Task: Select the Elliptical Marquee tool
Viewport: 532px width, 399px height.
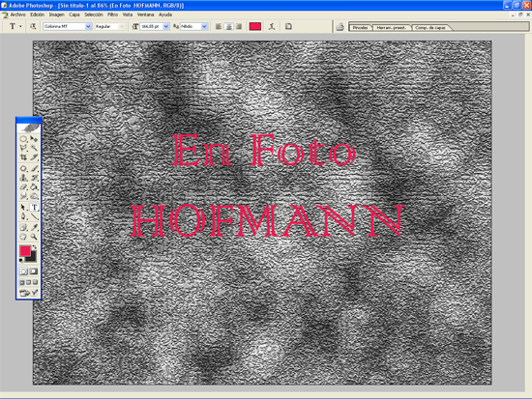Action: pos(23,139)
